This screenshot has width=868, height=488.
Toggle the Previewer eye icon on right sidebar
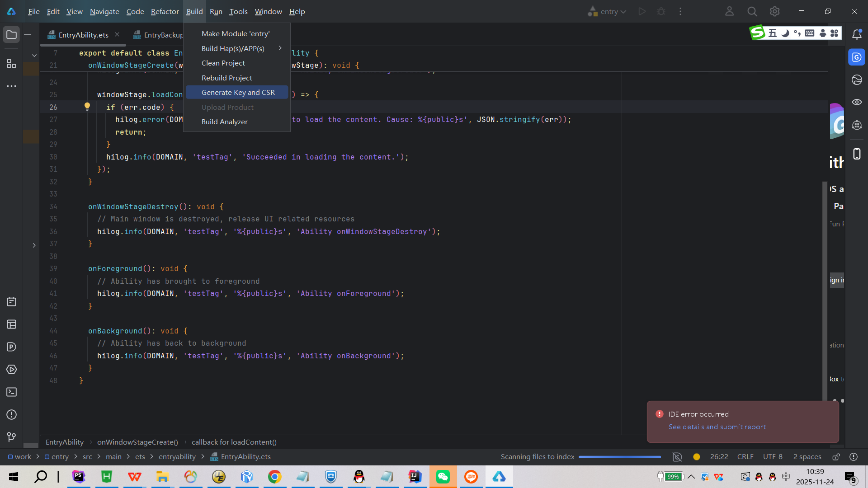857,102
